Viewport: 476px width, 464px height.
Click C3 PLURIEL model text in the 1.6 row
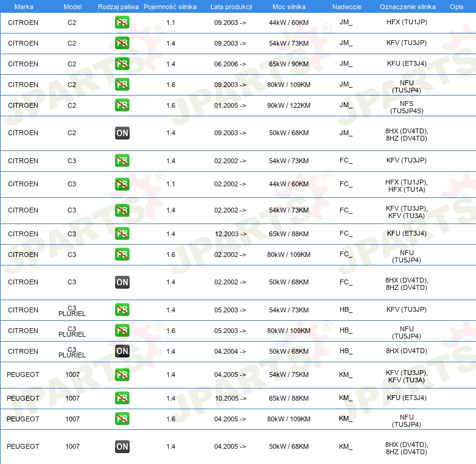(x=72, y=332)
